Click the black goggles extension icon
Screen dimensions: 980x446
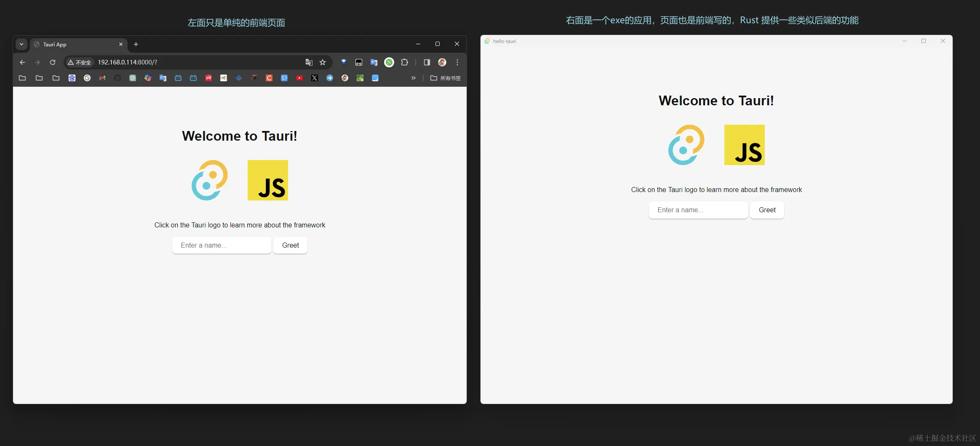tap(359, 62)
